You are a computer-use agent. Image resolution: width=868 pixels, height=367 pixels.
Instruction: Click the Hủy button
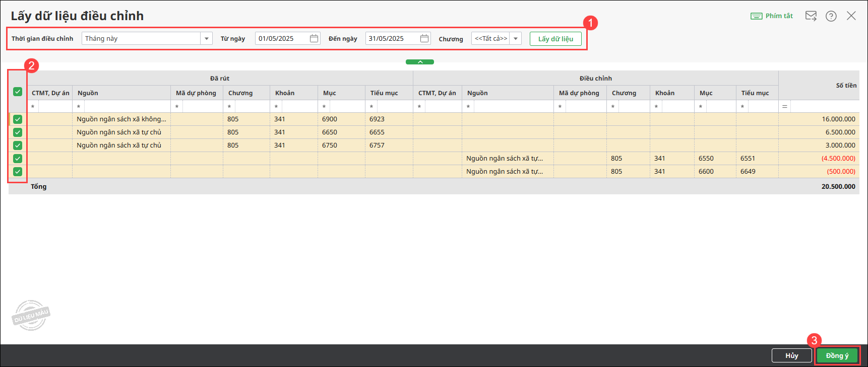coord(791,355)
